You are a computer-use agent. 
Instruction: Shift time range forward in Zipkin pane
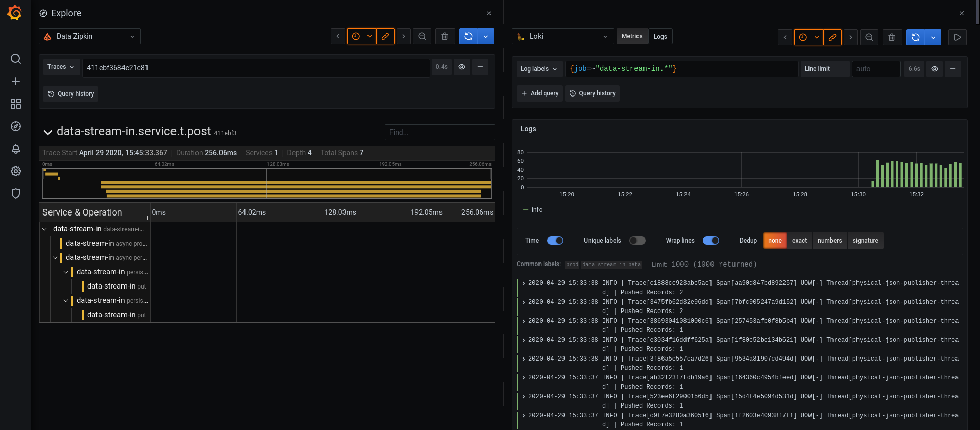[404, 36]
